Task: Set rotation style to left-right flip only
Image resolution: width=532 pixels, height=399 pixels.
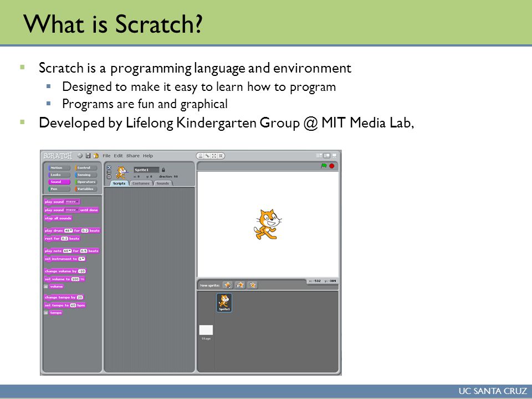Action: 109,172
